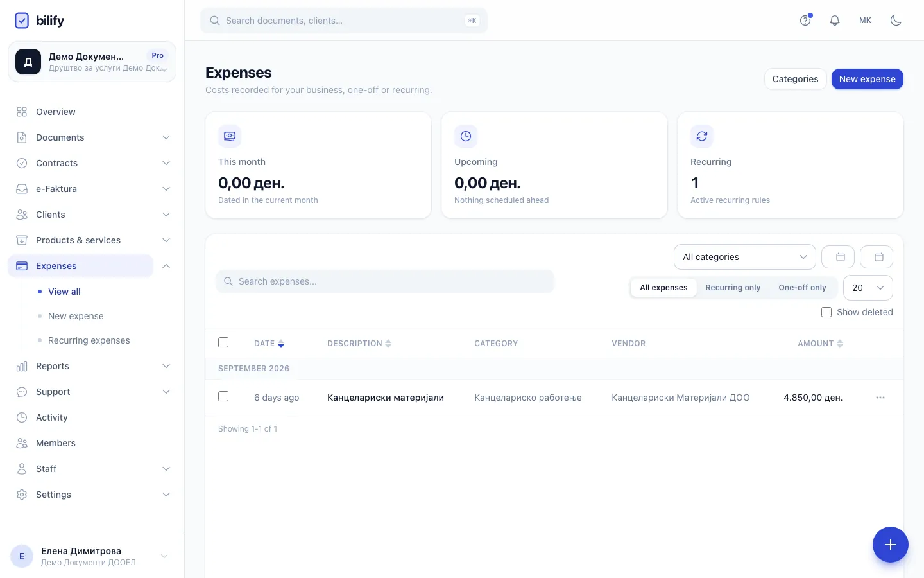
Task: Go to View all expenses in sidebar
Action: pyautogui.click(x=64, y=292)
